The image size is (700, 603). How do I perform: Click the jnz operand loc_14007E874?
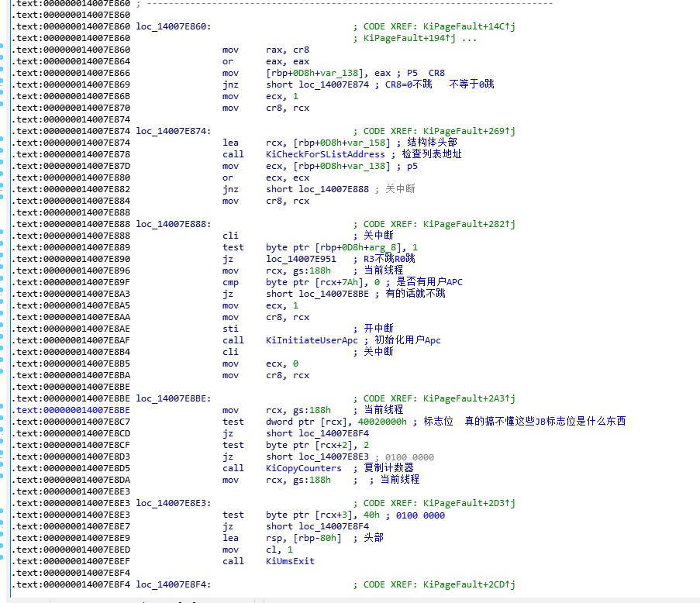(x=333, y=84)
